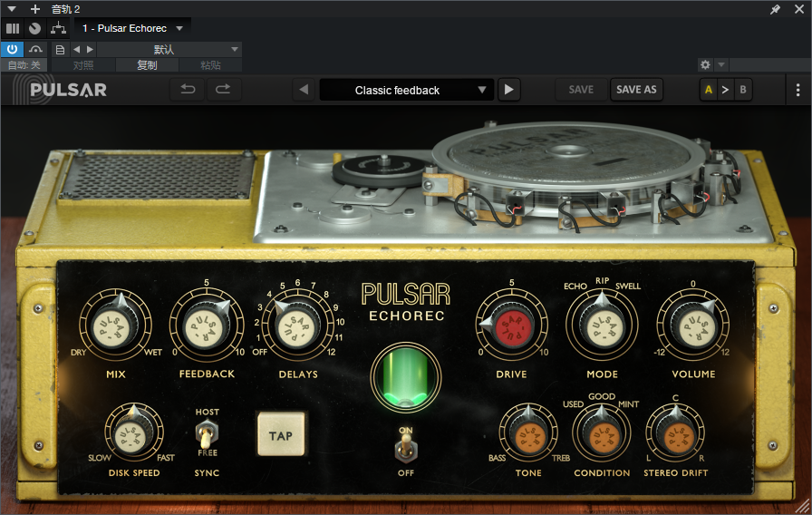This screenshot has height=515, width=812.
Task: Click the orange CONDITION knob
Action: [602, 434]
